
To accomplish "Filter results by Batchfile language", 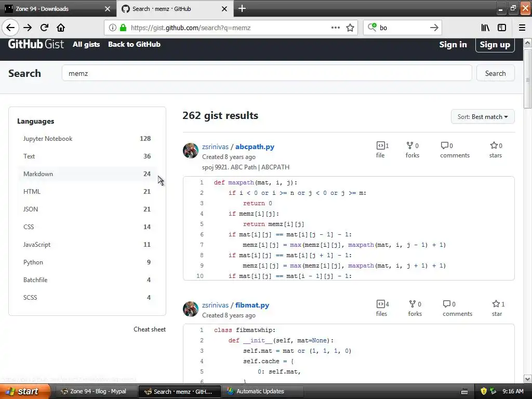I will point(87,280).
